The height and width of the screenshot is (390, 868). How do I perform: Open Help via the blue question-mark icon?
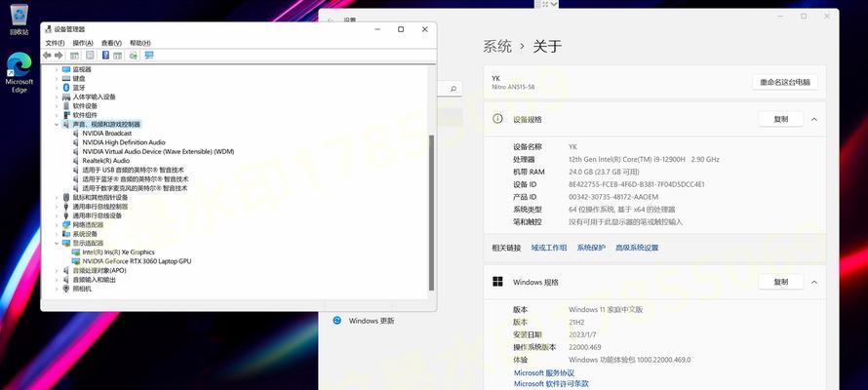pos(105,56)
